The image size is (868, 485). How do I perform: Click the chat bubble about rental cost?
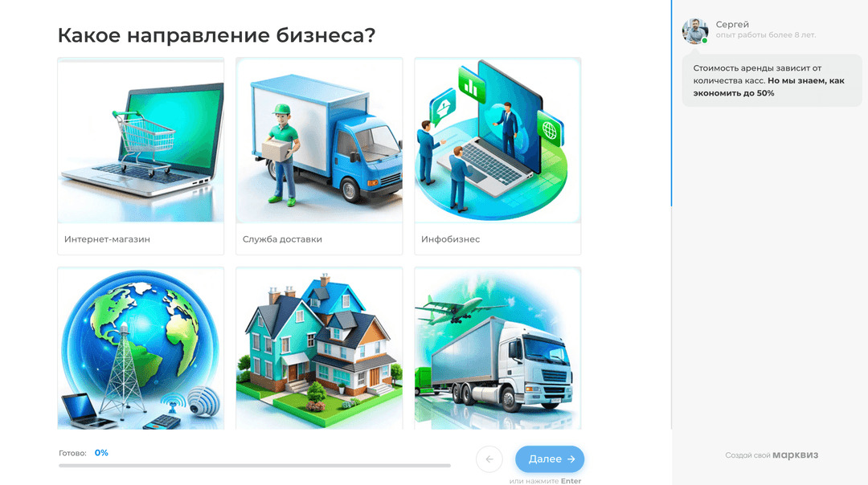click(770, 81)
